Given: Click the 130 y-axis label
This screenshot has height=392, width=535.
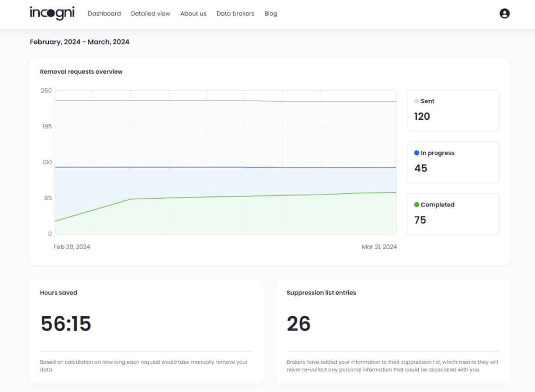Looking at the screenshot, I should click(47, 162).
